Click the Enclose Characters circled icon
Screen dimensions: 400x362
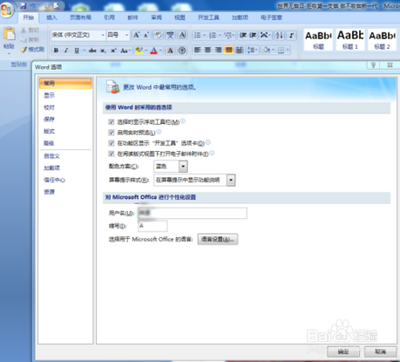pos(182,51)
